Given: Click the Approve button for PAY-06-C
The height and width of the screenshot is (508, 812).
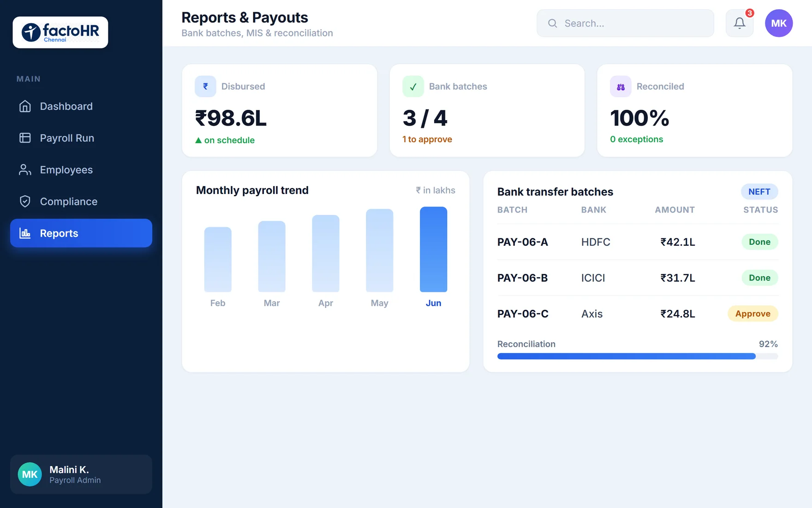Looking at the screenshot, I should [x=753, y=314].
